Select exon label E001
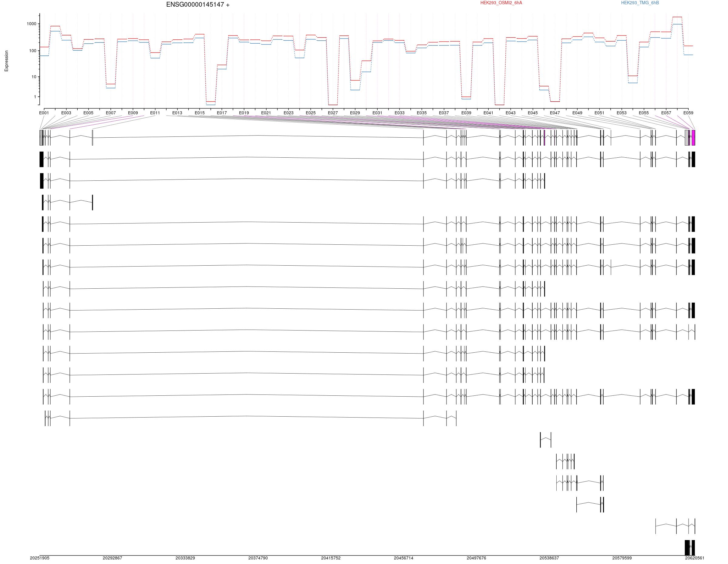This screenshot has width=728, height=564. 44,113
